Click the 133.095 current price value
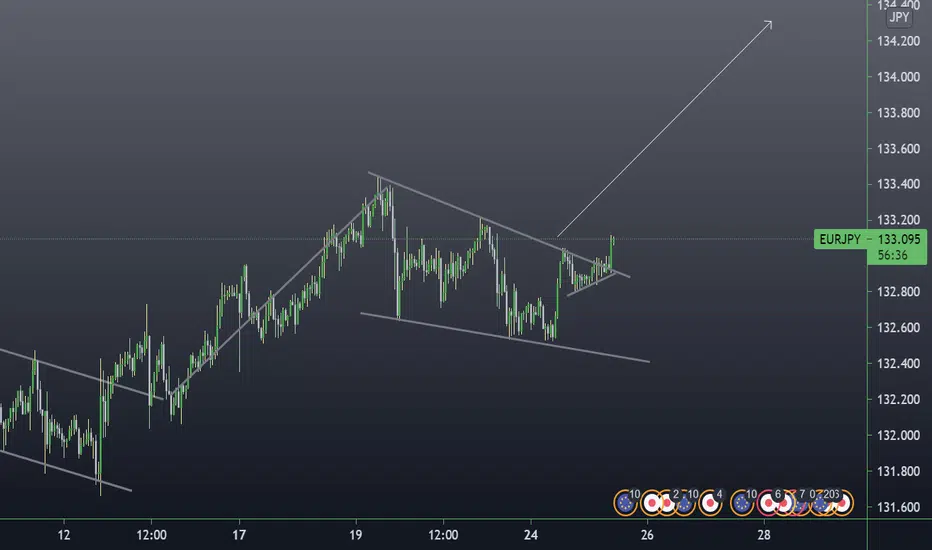 click(899, 239)
